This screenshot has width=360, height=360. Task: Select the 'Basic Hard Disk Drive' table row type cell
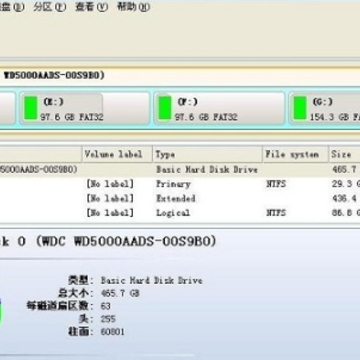coord(207,169)
